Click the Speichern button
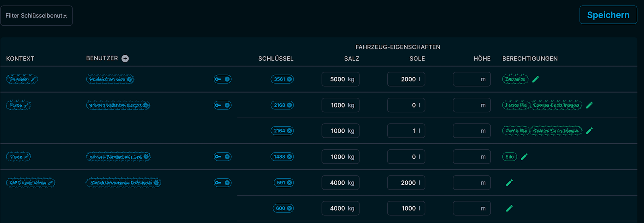The width and height of the screenshot is (644, 223). [x=608, y=15]
